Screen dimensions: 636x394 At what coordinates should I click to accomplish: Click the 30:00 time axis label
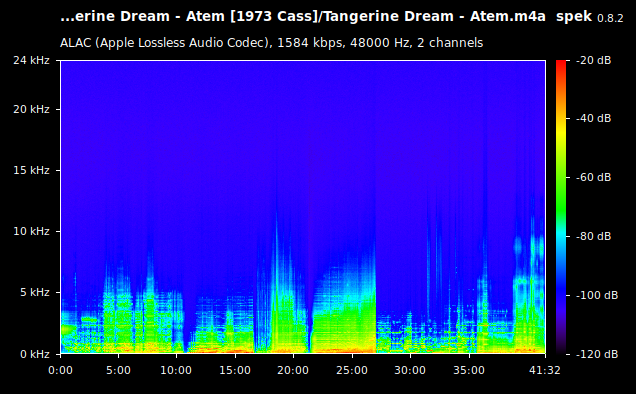tap(410, 370)
